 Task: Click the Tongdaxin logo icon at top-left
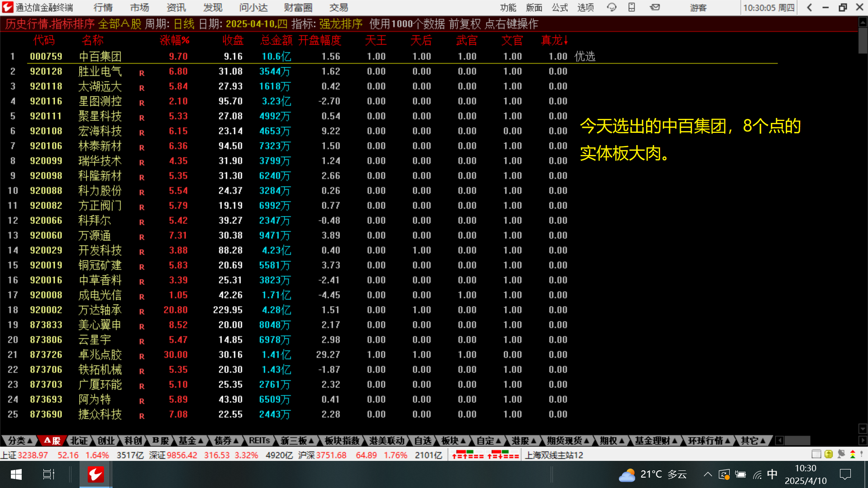[x=8, y=7]
